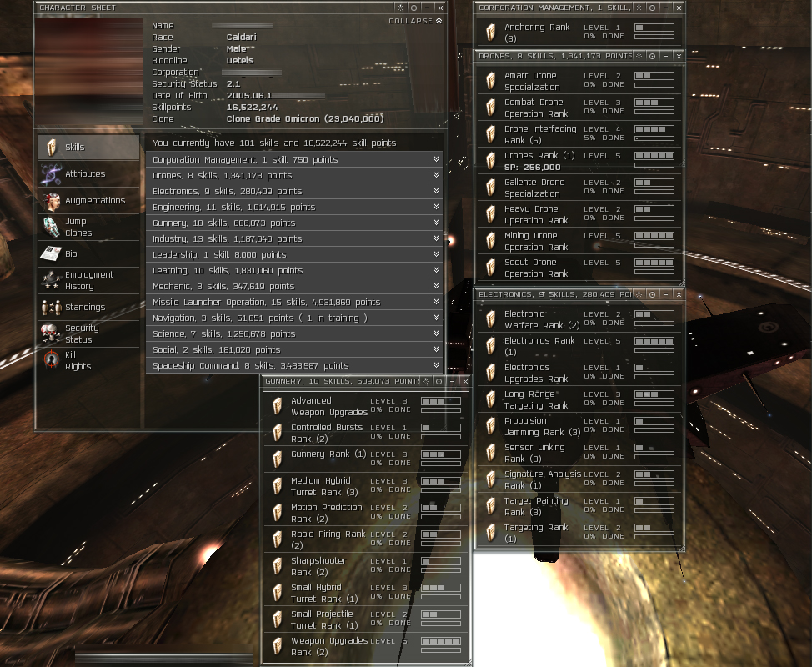Click Small Hybrid Turret skill entry

(x=366, y=593)
